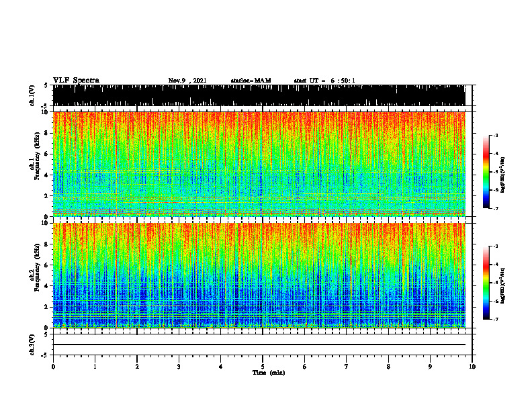Click the ch.1 waveform black panel

(x=259, y=95)
